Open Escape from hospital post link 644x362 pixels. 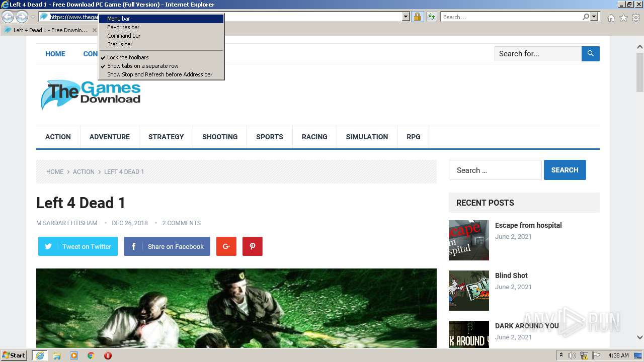[x=528, y=225]
